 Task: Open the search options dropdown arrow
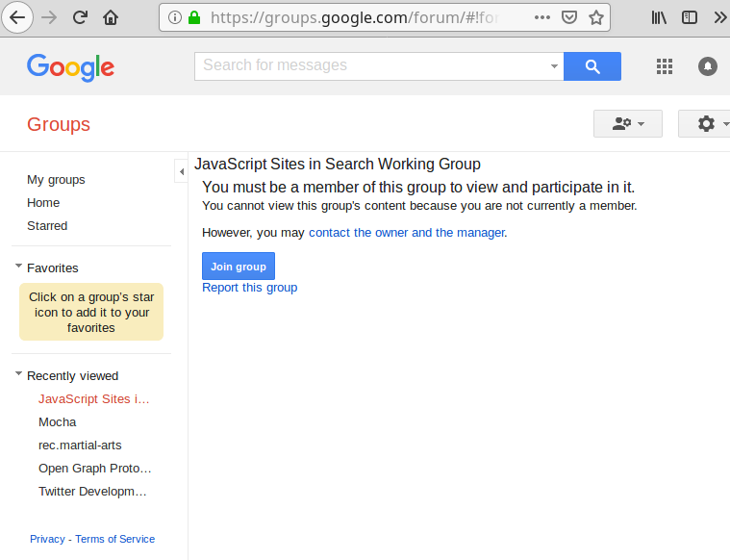click(554, 66)
